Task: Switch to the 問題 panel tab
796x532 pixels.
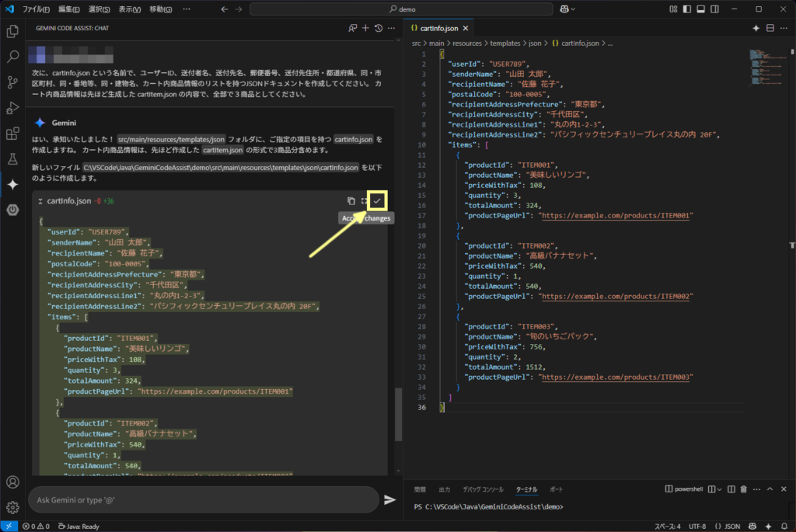Action: [x=420, y=489]
